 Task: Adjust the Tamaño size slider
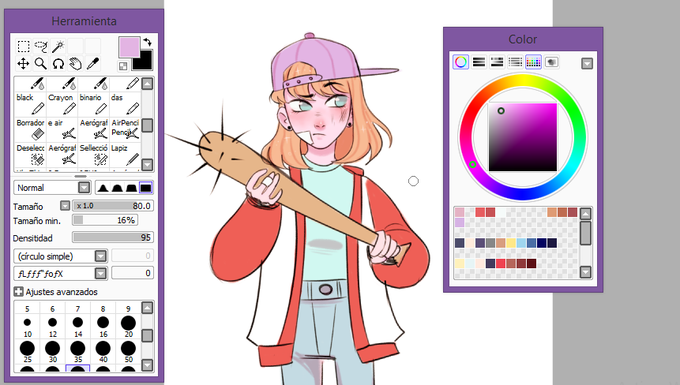113,206
